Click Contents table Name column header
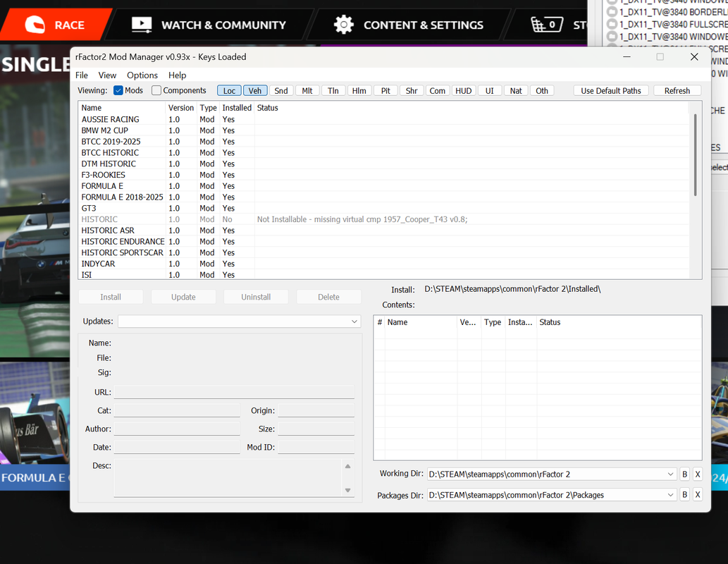Screen dimensions: 728x564 click(x=421, y=322)
